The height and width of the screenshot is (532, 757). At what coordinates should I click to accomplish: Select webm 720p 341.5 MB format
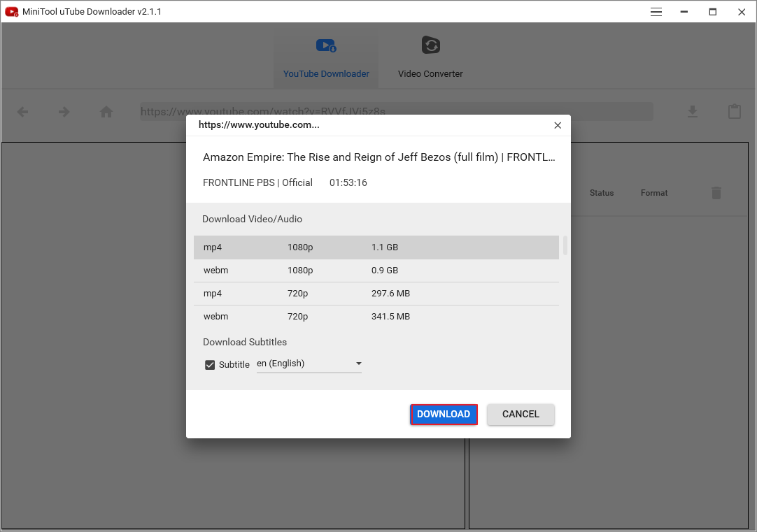point(376,317)
